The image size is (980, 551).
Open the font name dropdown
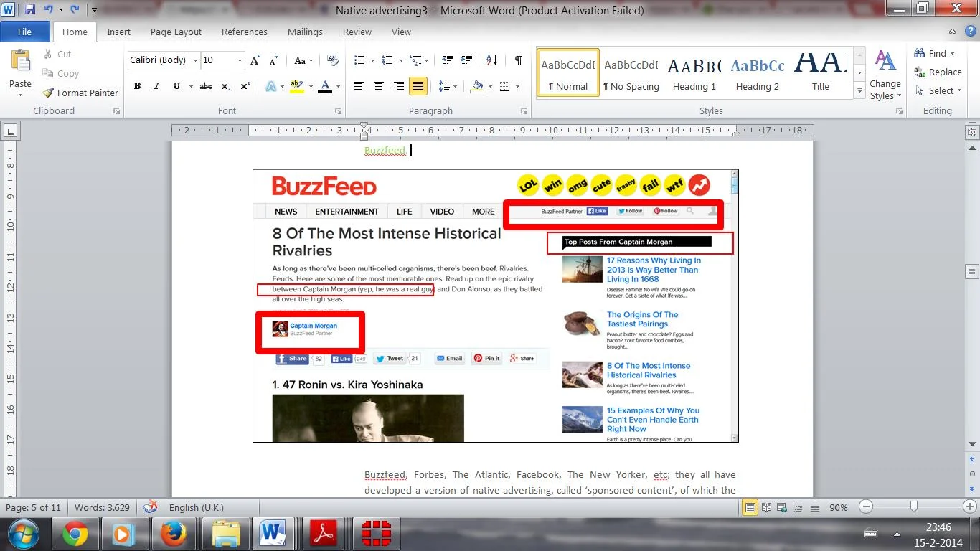[x=195, y=61]
